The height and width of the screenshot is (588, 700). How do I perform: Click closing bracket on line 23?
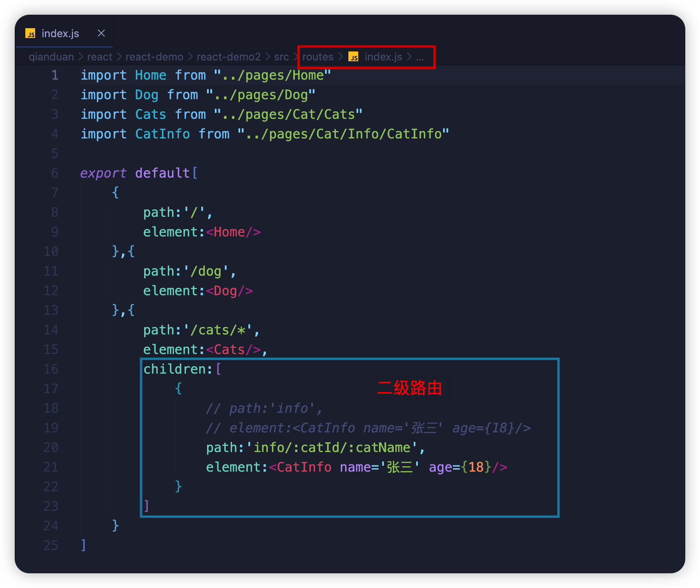click(147, 506)
